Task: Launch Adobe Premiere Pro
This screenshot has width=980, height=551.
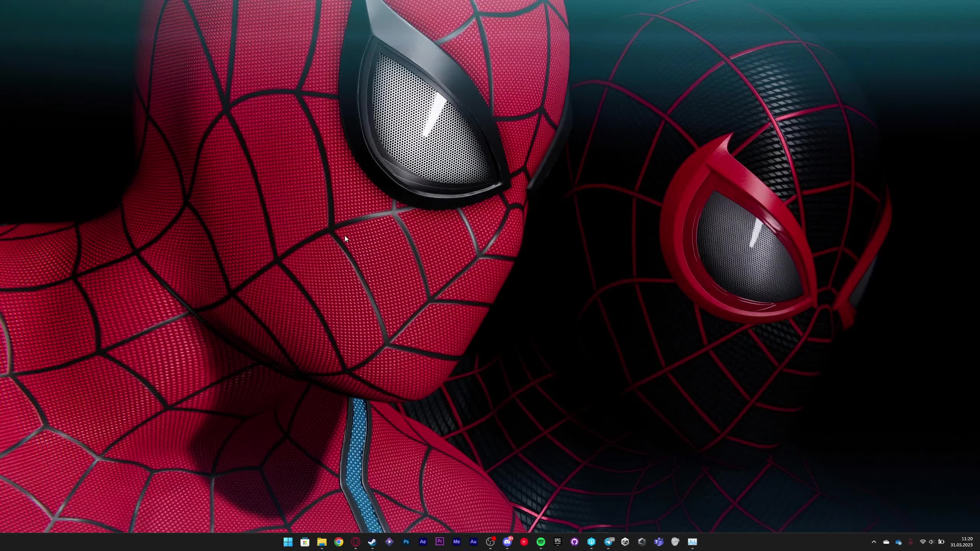Action: click(x=439, y=541)
